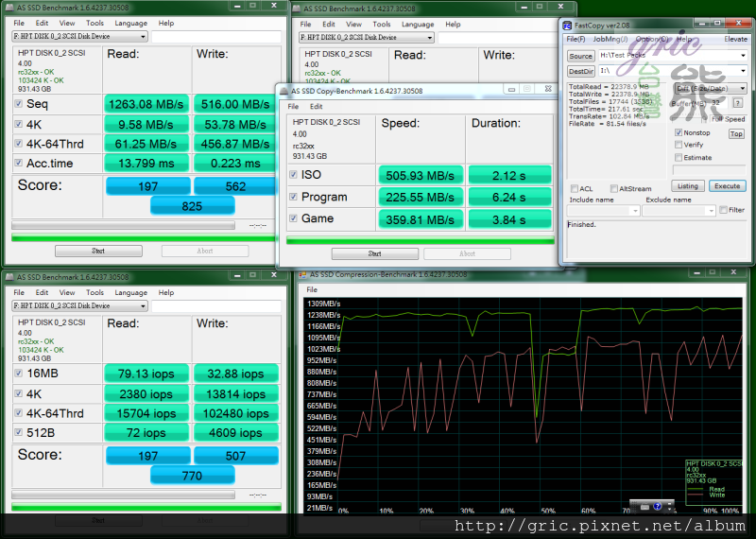Uncheck the ISO test in Copy-Benchmark
The image size is (756, 539).
[x=293, y=174]
